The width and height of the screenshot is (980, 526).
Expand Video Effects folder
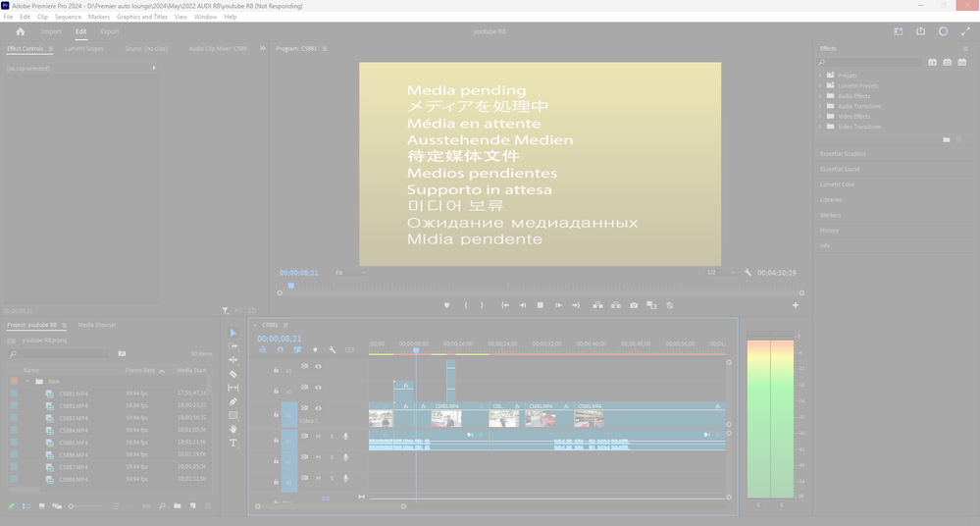point(820,117)
